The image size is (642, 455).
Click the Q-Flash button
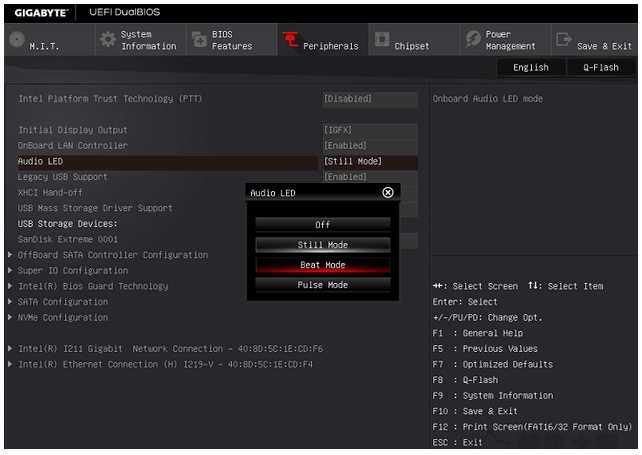tap(600, 68)
